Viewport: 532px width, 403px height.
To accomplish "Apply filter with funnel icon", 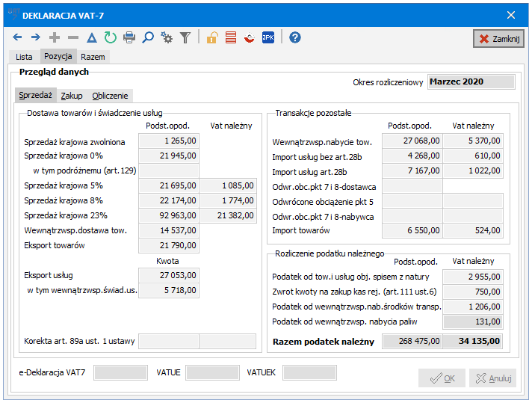I will 185,37.
